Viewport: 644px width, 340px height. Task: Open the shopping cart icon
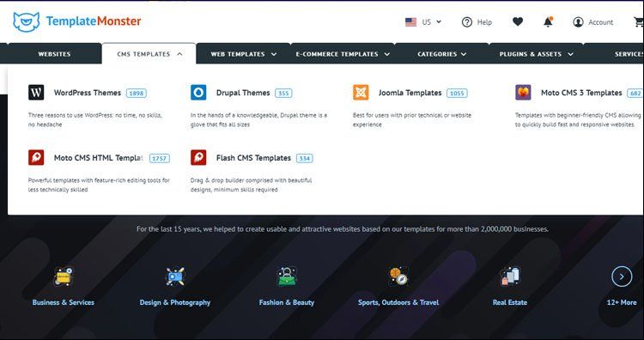pyautogui.click(x=639, y=22)
